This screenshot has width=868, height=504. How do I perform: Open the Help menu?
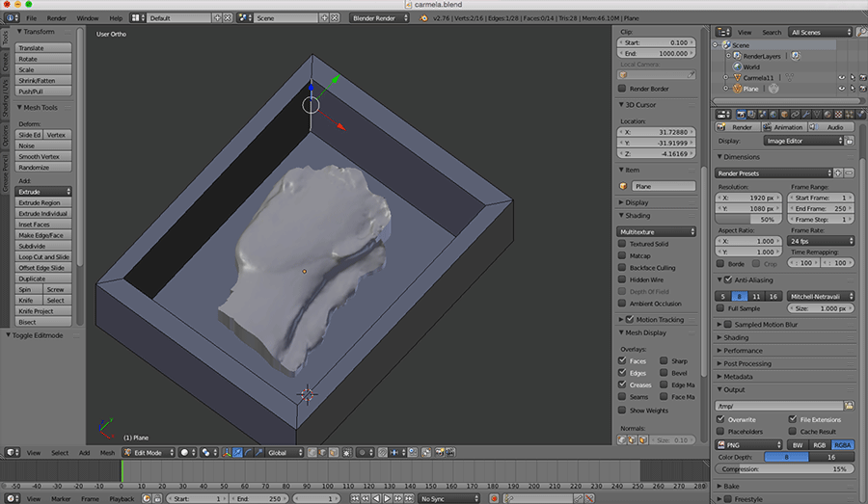coord(116,18)
